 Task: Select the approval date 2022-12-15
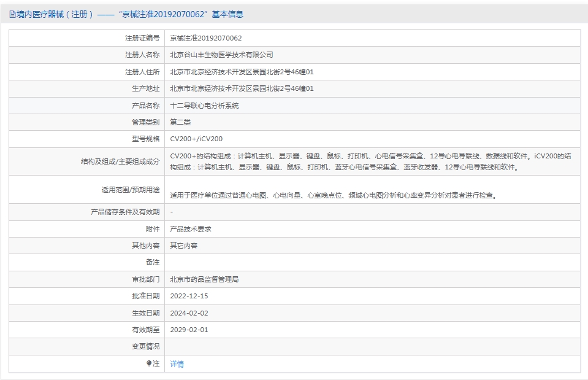pos(189,296)
